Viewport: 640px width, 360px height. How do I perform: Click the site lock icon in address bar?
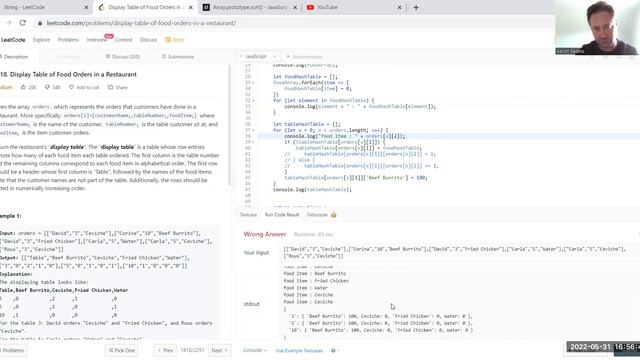click(40, 23)
